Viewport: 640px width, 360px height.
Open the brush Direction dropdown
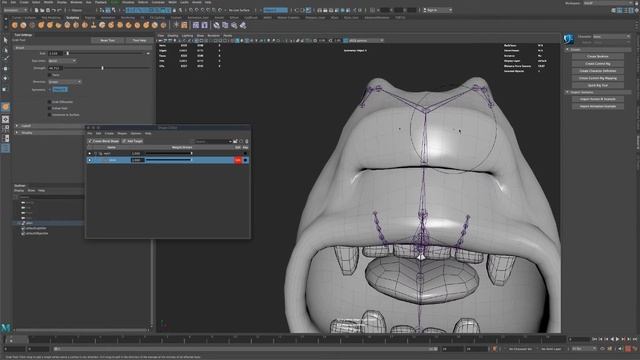pyautogui.click(x=65, y=82)
